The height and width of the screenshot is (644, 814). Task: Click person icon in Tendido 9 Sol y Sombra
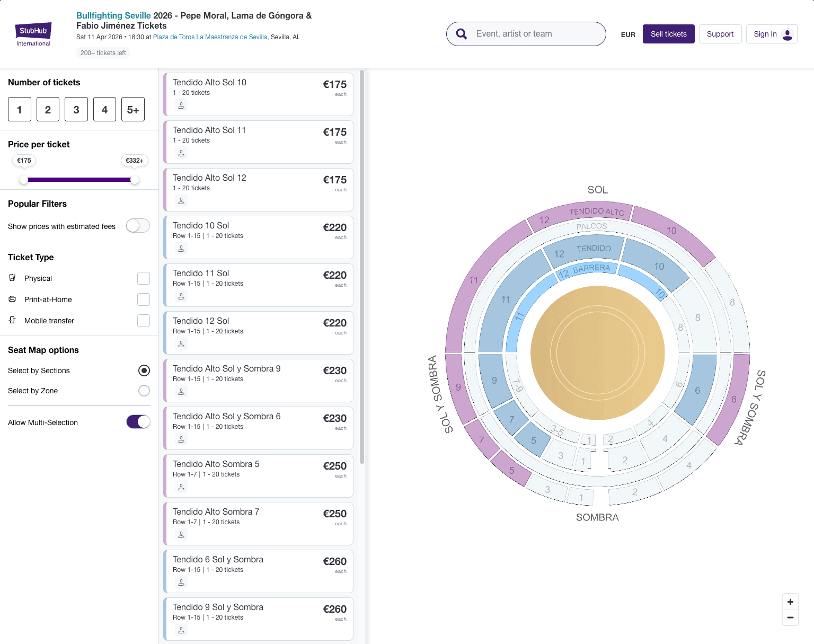181,630
